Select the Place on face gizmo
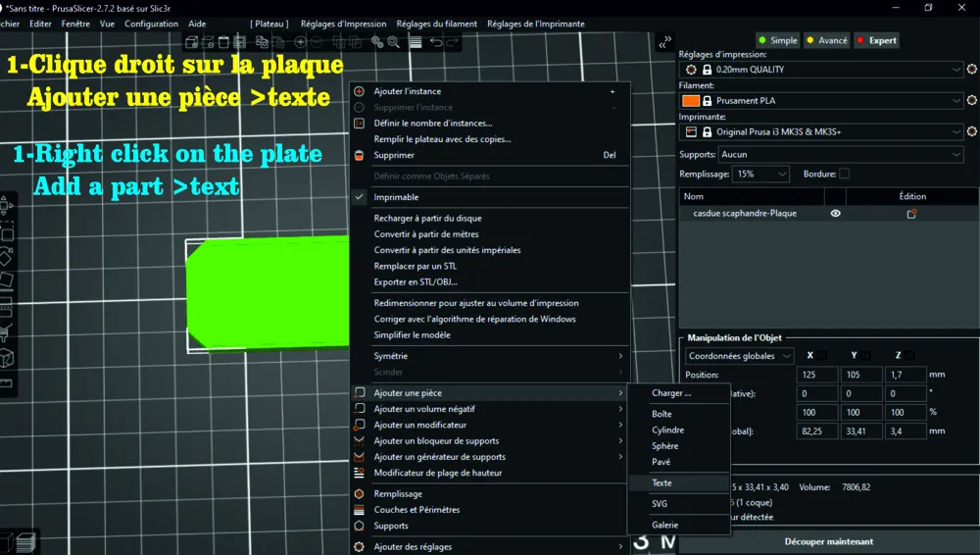This screenshot has width=980, height=555. click(7, 279)
